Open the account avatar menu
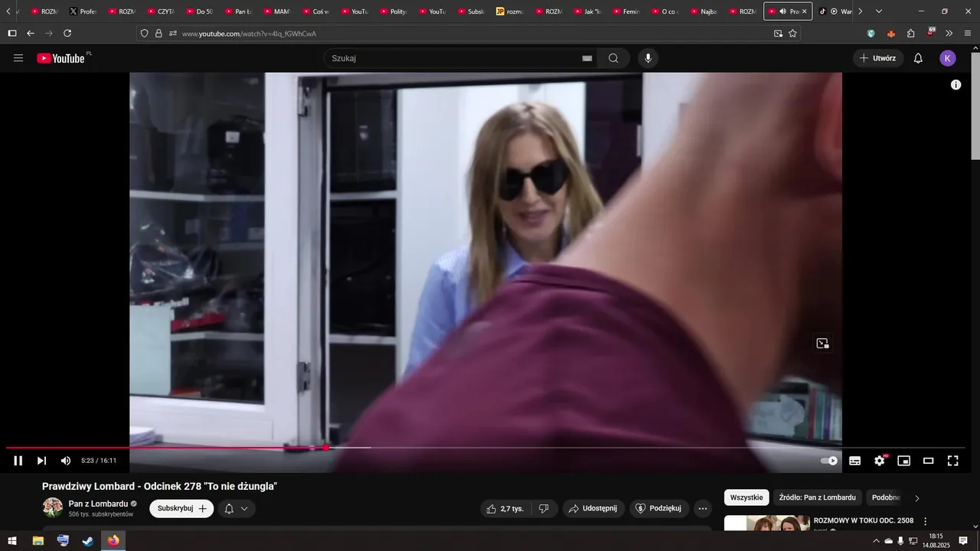Screen dimensions: 980x551 tap(948, 58)
